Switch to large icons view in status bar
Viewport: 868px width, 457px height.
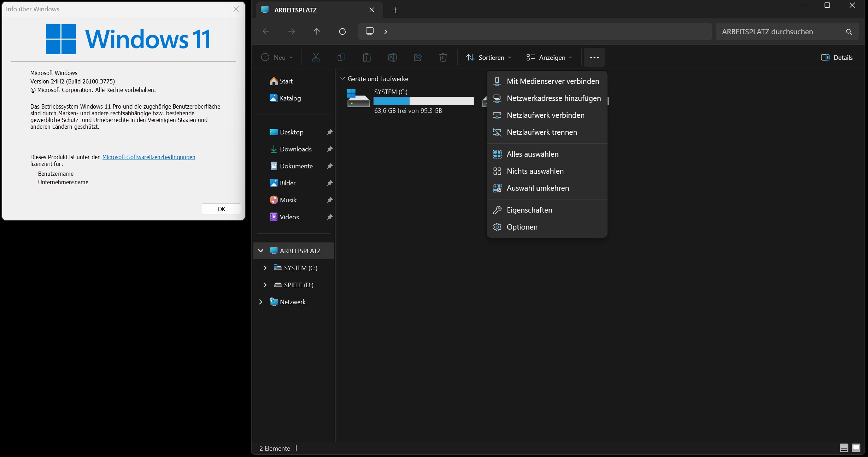pos(856,448)
